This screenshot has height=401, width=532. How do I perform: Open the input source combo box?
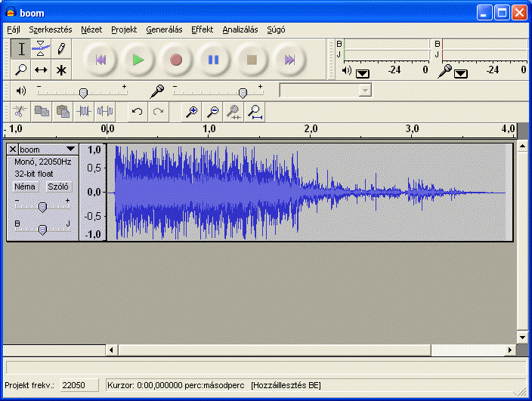326,91
